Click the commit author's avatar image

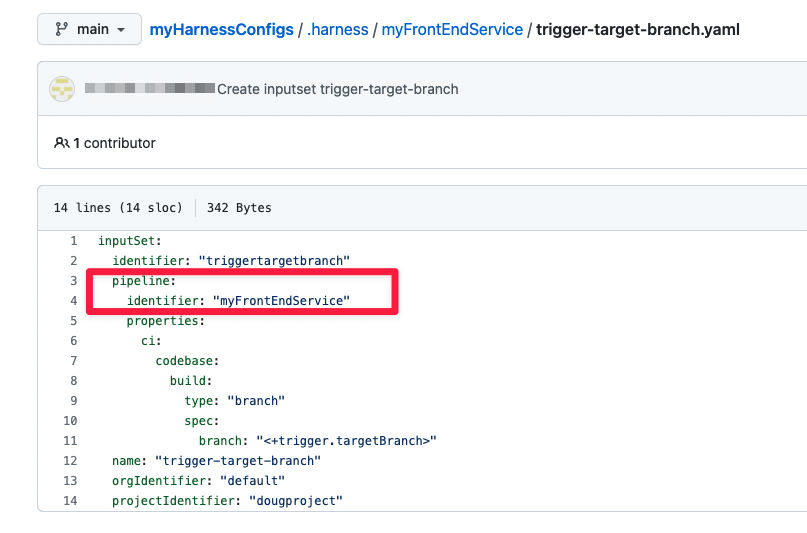(x=62, y=89)
